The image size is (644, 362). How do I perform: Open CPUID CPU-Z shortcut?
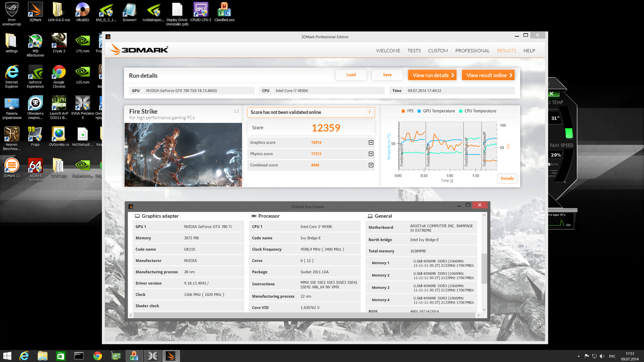pos(201,12)
